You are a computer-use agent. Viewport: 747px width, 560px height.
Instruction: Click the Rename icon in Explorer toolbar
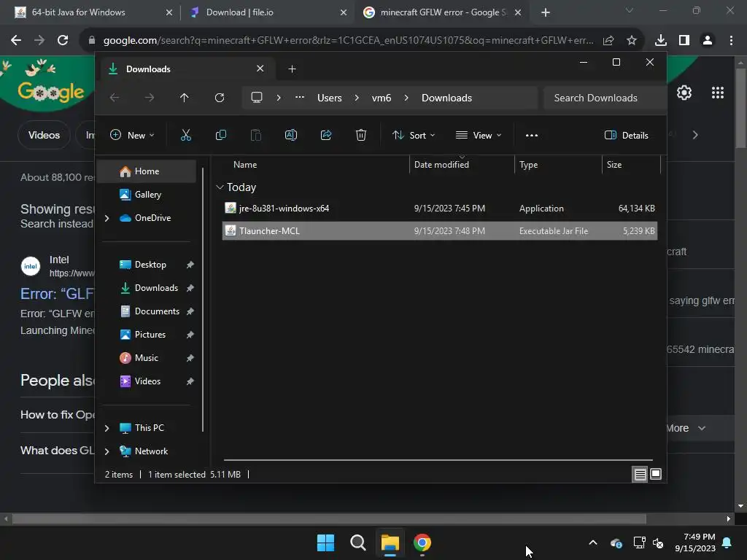tap(290, 135)
